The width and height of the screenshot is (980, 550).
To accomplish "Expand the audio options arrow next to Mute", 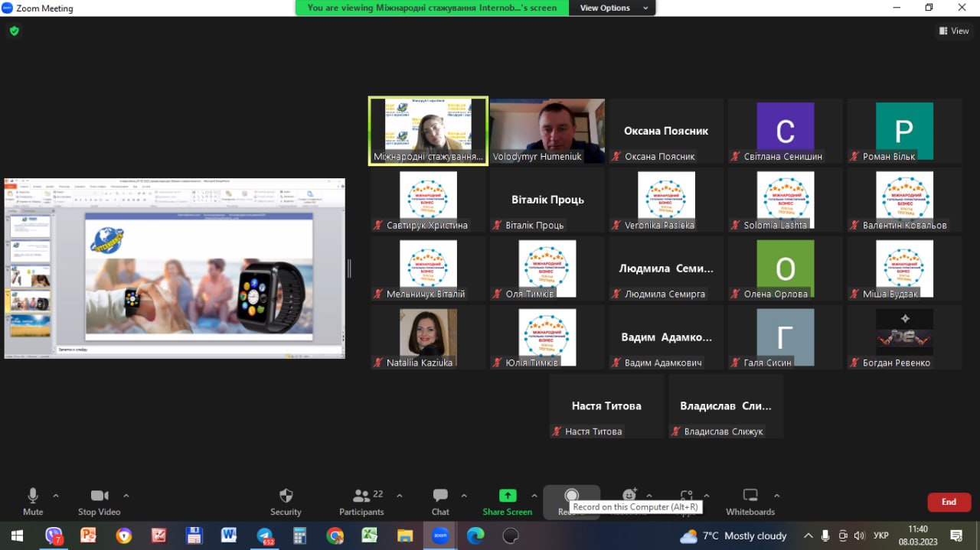I will point(55,496).
